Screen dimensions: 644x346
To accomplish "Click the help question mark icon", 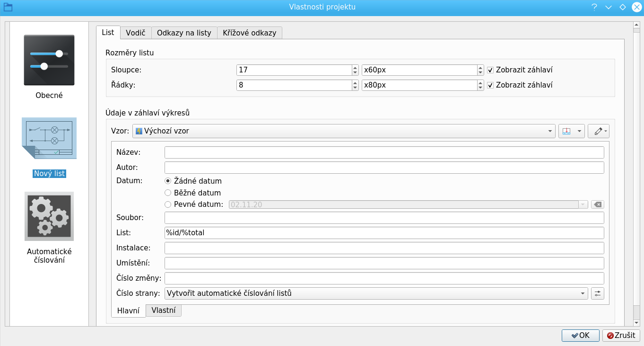I will click(x=594, y=7).
